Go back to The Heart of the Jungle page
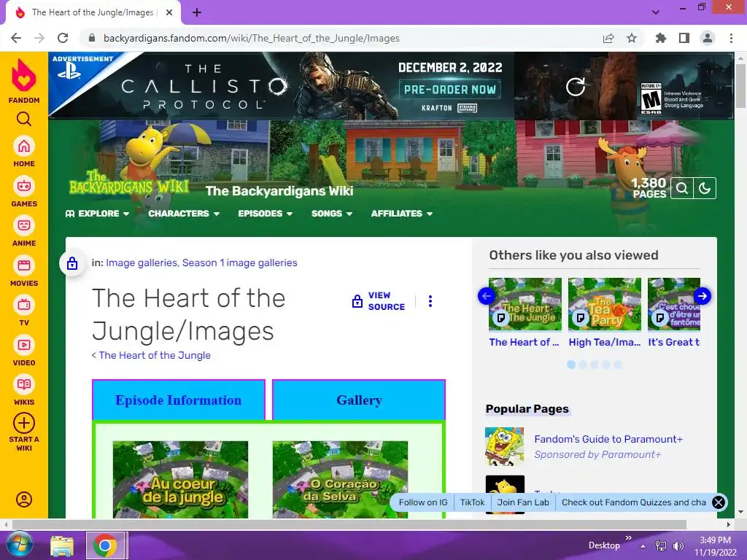The image size is (747, 560). 155,355
